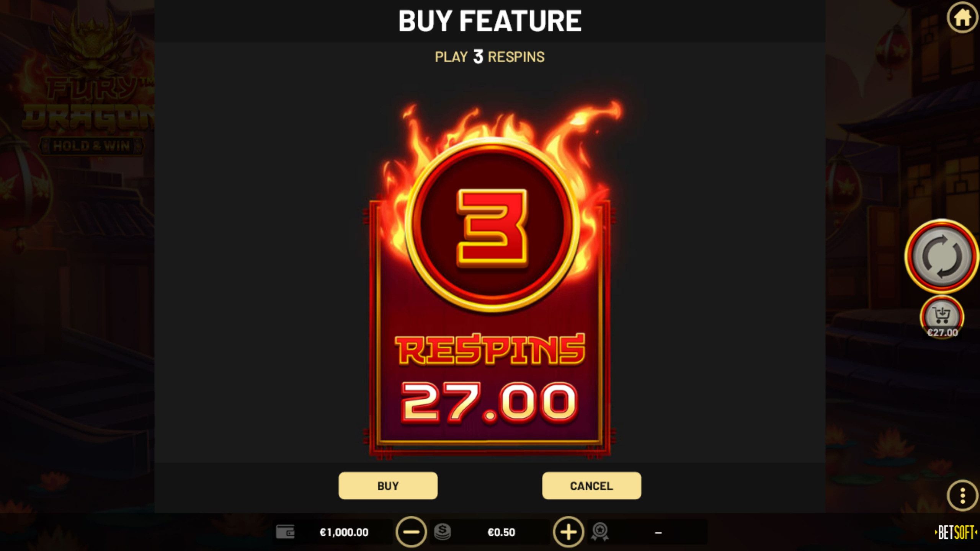The height and width of the screenshot is (551, 980).
Task: Click the wallet balance icon
Action: [286, 532]
